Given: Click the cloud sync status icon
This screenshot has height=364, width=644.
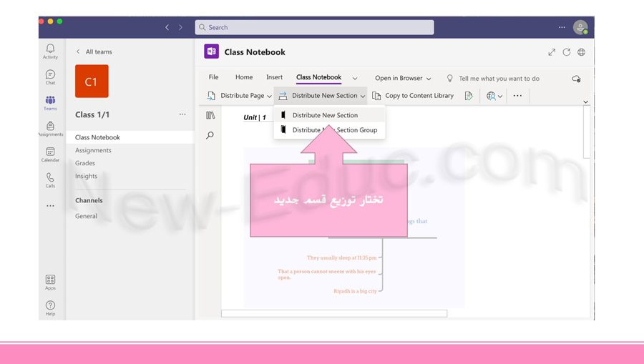Looking at the screenshot, I should pos(576,79).
